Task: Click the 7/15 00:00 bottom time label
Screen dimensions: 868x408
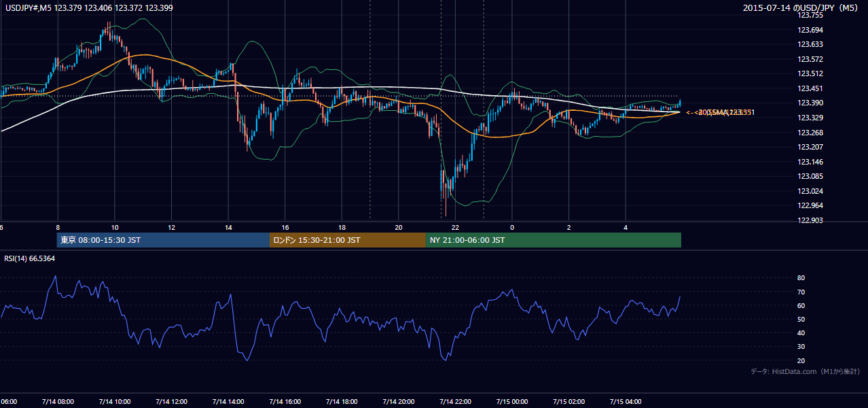Action: coord(512,401)
